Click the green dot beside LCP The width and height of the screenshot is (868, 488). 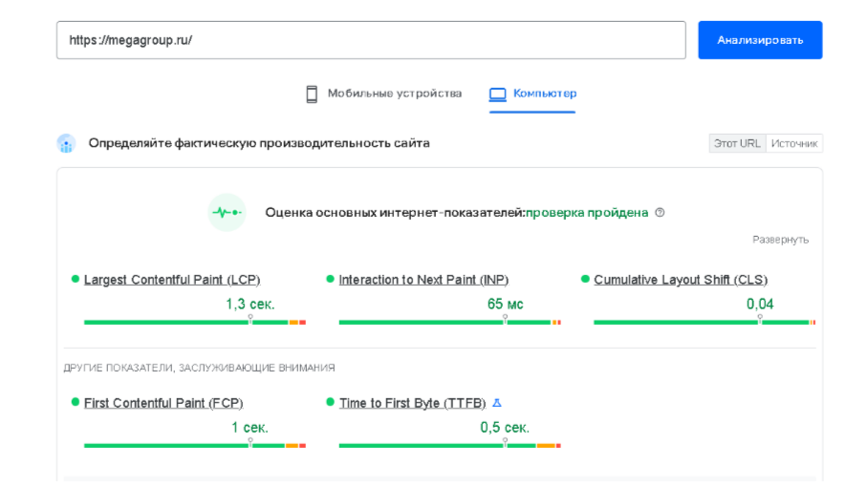pyautogui.click(x=76, y=279)
